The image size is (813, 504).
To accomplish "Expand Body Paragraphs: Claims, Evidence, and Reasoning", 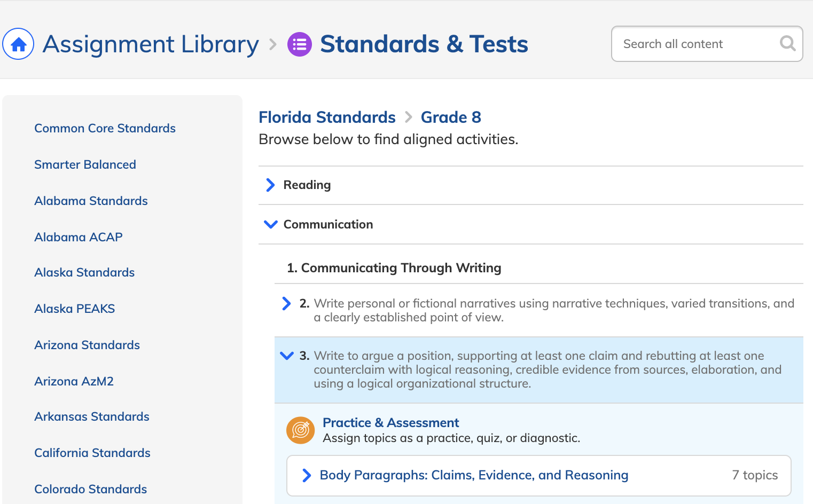I will coord(538,475).
